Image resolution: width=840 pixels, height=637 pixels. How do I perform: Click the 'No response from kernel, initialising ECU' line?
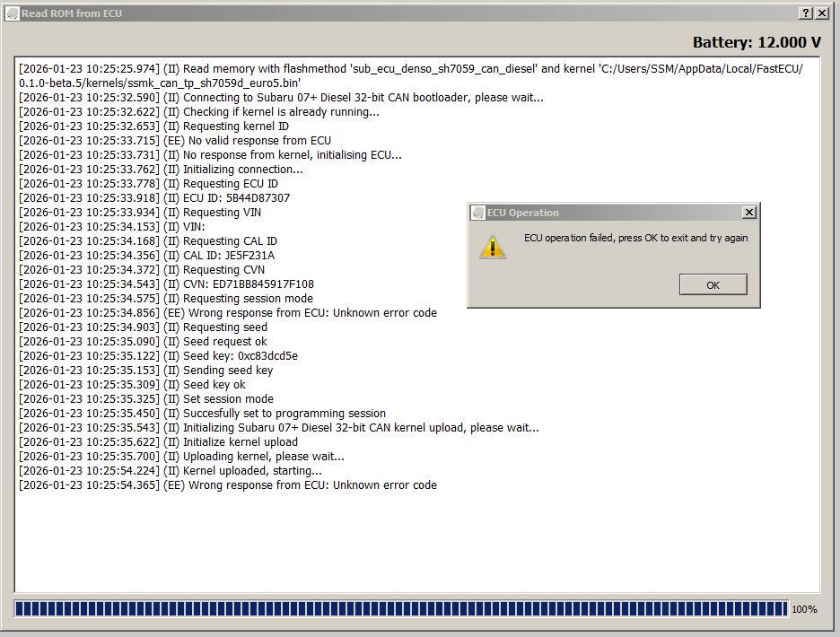pos(211,154)
